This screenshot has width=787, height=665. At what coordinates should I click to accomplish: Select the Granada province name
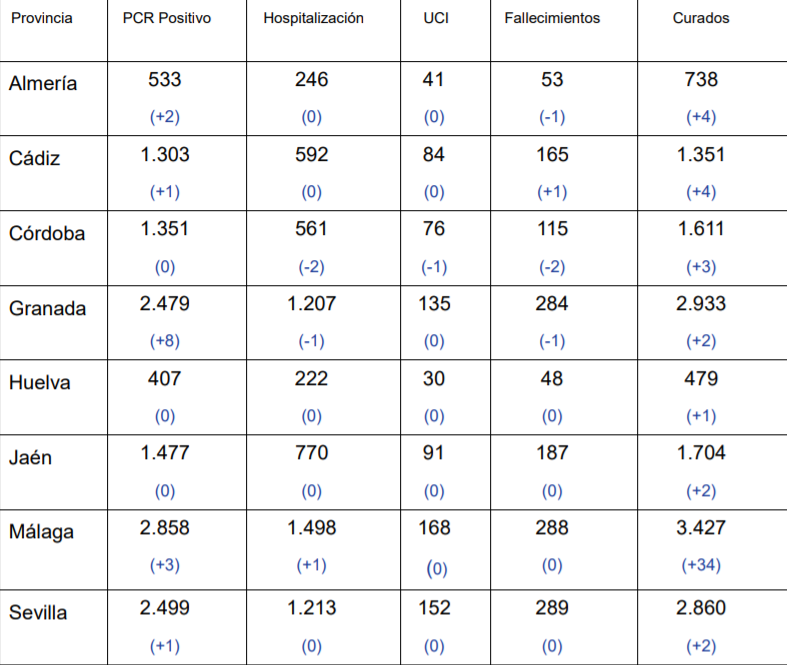[48, 308]
